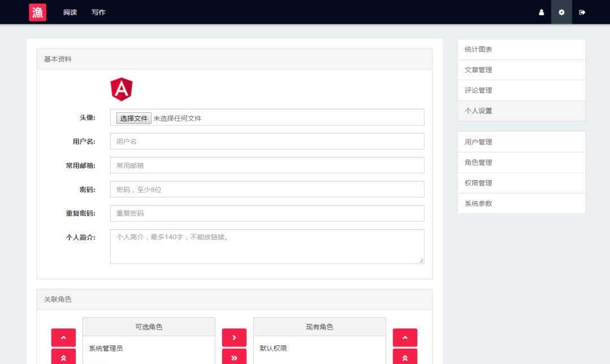
Task: Click the Angular avatar image
Action: point(121,89)
